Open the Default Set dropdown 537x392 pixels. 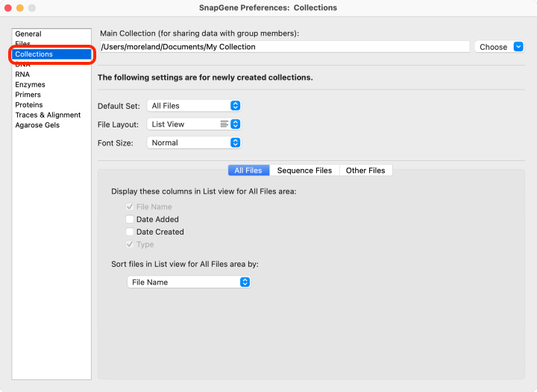194,106
